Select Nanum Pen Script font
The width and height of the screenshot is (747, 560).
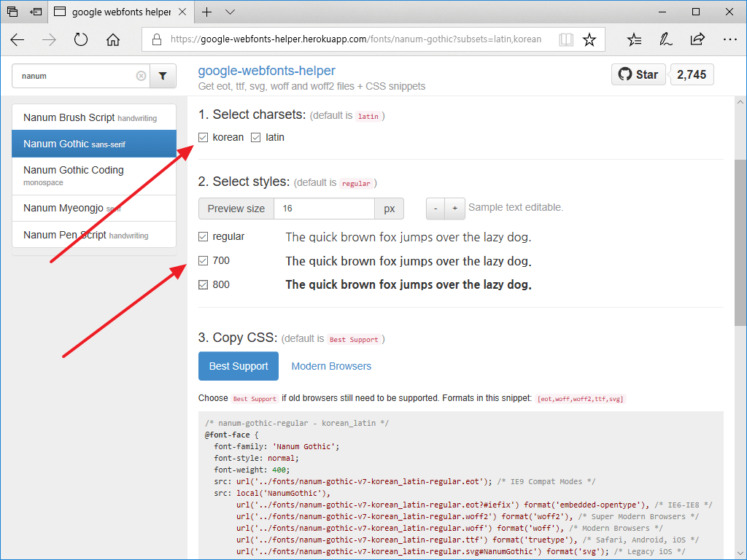(94, 235)
